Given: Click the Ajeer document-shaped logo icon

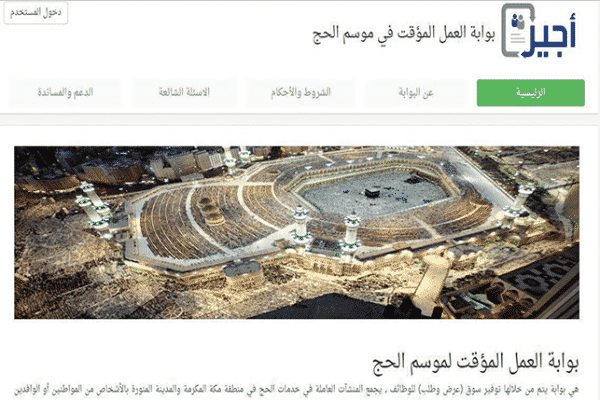Looking at the screenshot, I should pos(517,30).
